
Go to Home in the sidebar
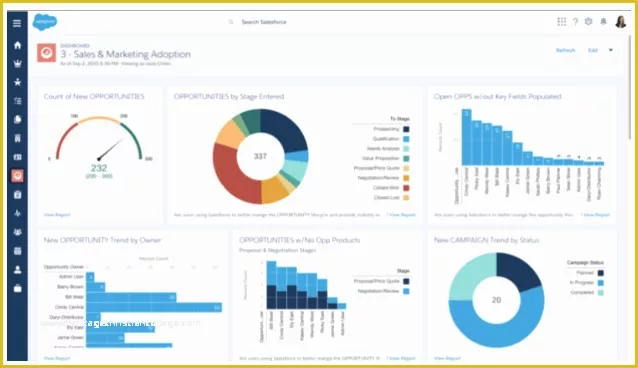(x=17, y=45)
